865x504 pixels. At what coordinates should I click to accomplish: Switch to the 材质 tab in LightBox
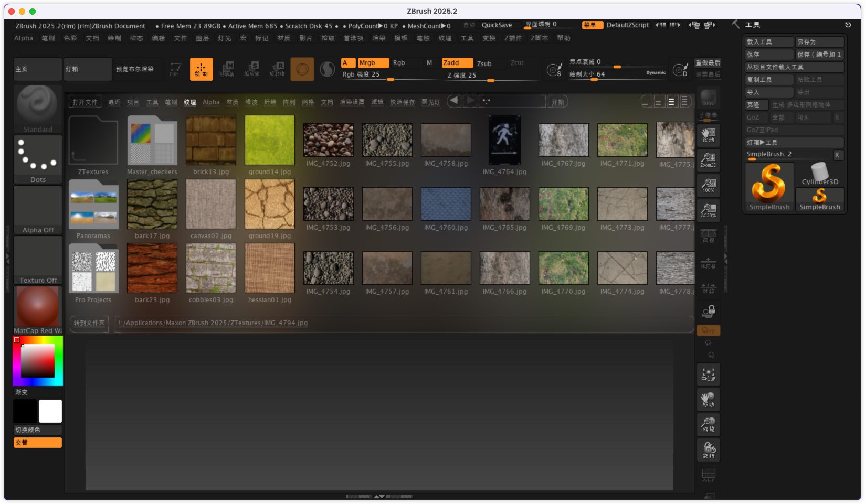(x=232, y=102)
